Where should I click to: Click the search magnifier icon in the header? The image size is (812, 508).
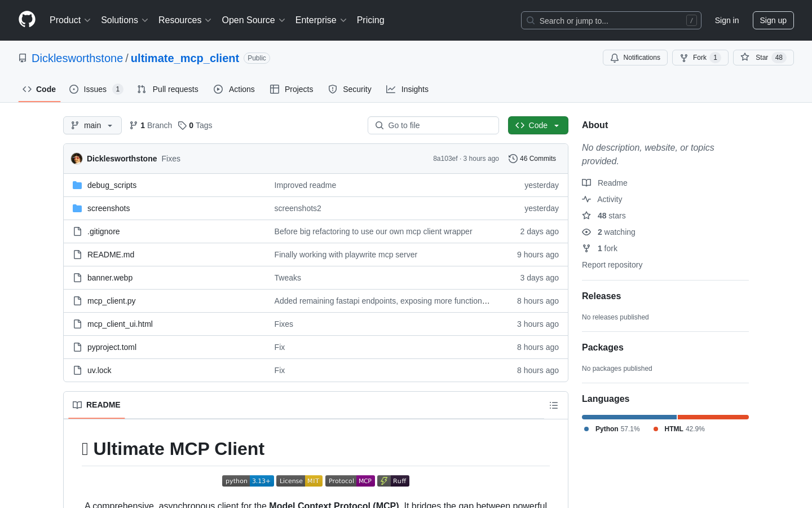[x=531, y=20]
